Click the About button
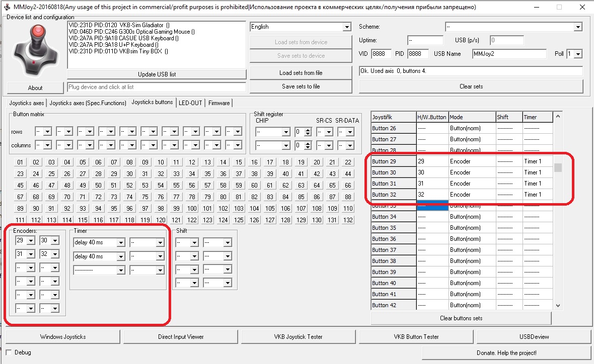This screenshot has height=364, width=594. click(35, 88)
